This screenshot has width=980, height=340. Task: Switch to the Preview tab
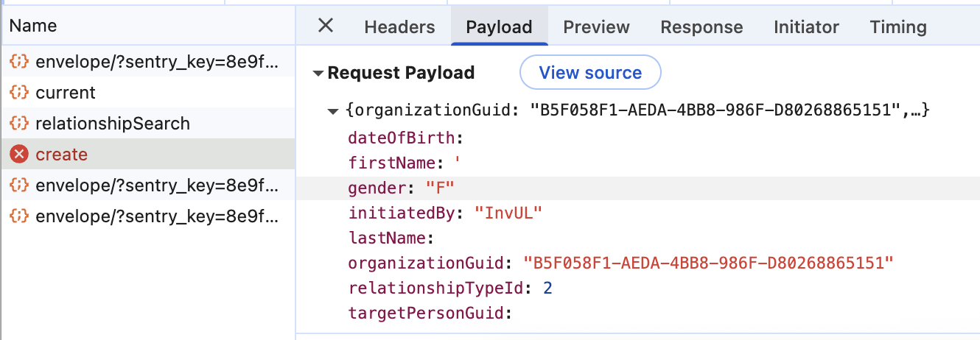596,27
